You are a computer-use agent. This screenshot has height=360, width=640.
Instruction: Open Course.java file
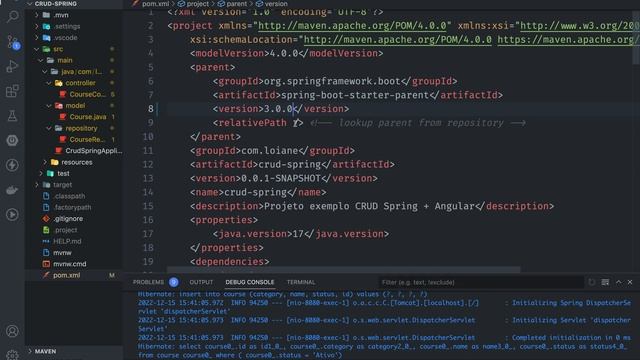point(88,117)
